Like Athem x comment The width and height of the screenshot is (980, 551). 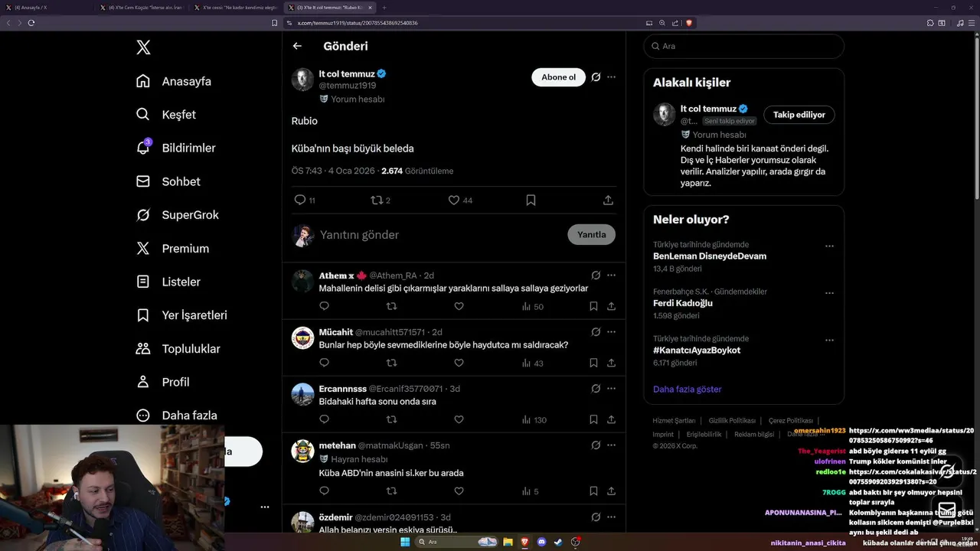pyautogui.click(x=459, y=306)
